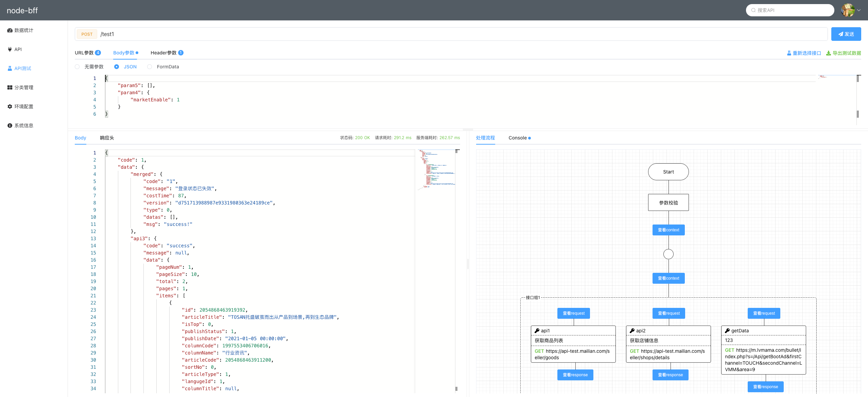Click the 系统信息 info icon
The height and width of the screenshot is (397, 868).
pyautogui.click(x=10, y=126)
